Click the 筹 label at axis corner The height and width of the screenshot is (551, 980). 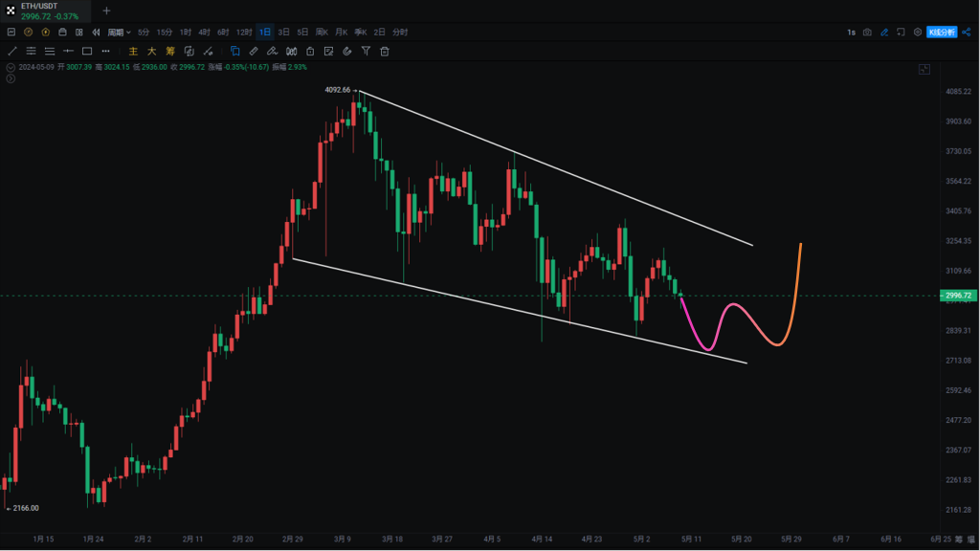959,540
